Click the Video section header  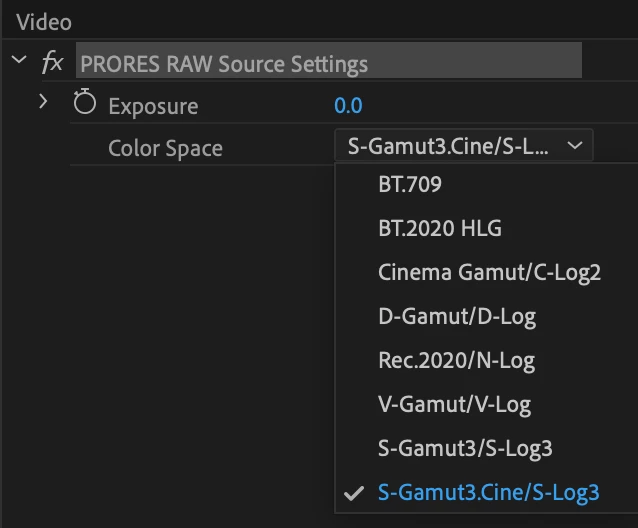click(x=44, y=21)
